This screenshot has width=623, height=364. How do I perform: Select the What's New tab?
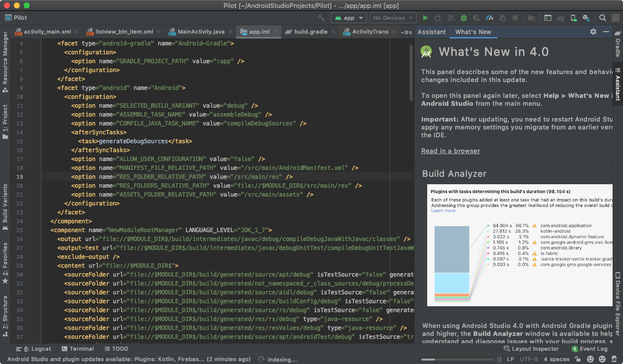[473, 32]
